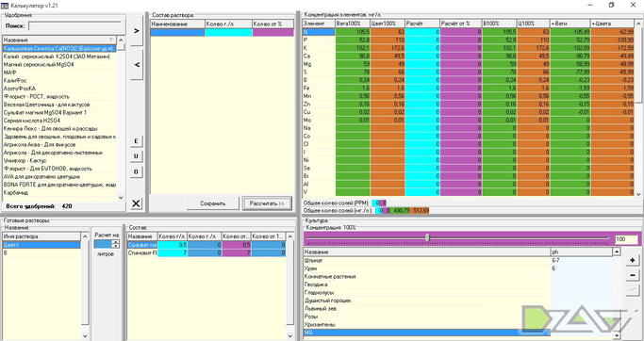This screenshot has width=644, height=341.
Task: Select the Гвоздика culture row
Action: coord(458,284)
